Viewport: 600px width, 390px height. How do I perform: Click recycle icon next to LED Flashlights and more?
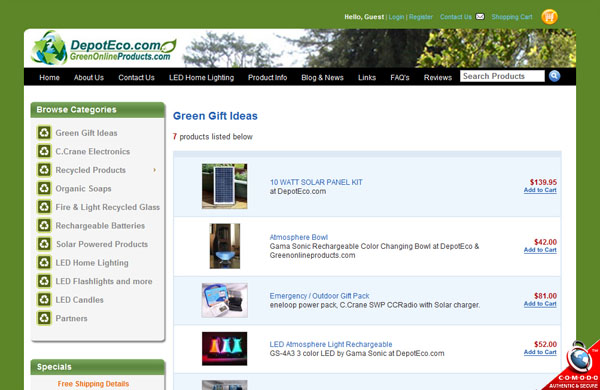(44, 281)
